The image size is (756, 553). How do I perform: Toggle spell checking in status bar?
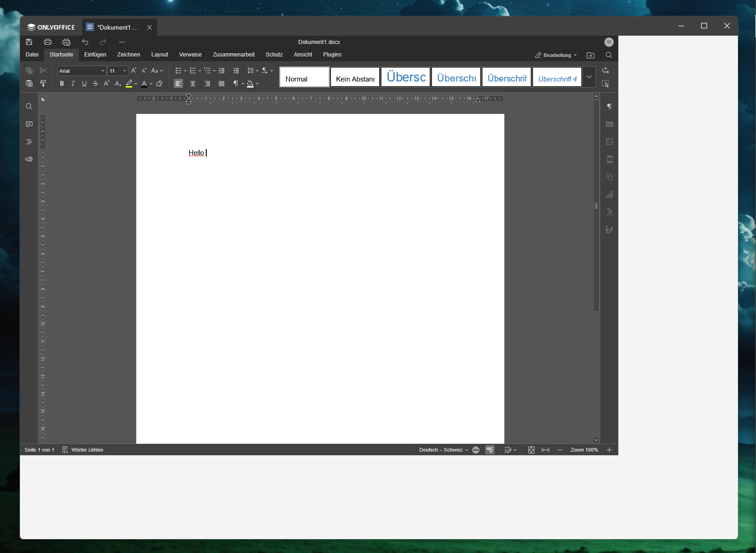pos(490,450)
